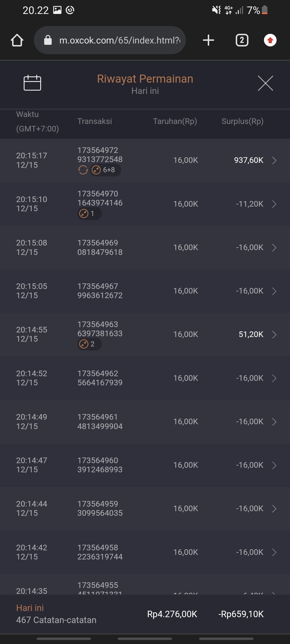
Task: Tap the browser home icon
Action: coord(17,40)
